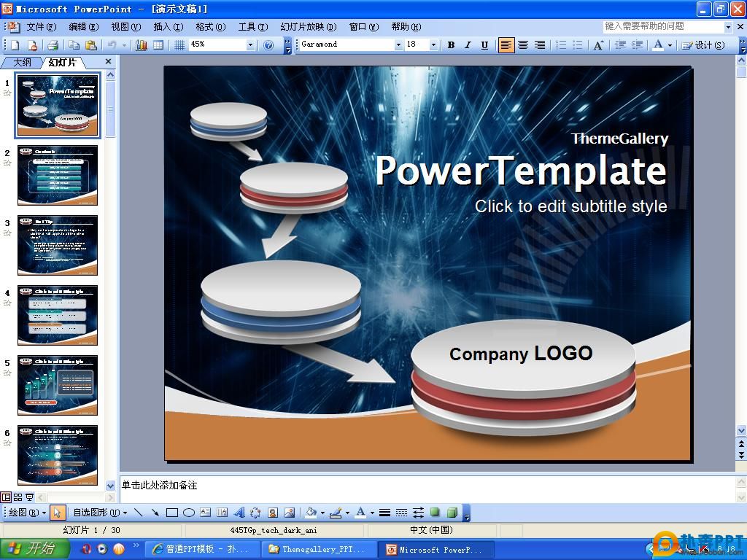Click the permission document icon
This screenshot has height=560, width=747.
(x=32, y=44)
